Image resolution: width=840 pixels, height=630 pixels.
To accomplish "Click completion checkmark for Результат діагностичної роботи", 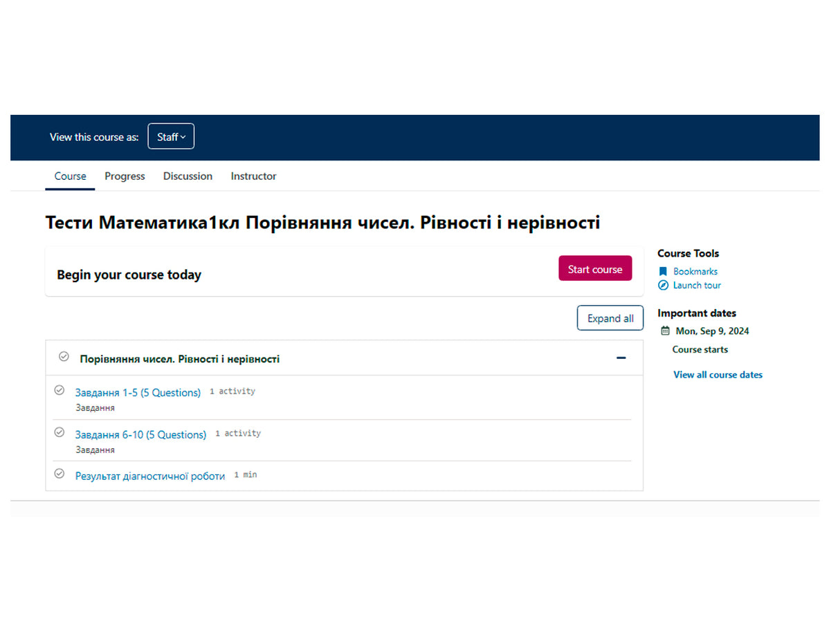I will tap(60, 474).
